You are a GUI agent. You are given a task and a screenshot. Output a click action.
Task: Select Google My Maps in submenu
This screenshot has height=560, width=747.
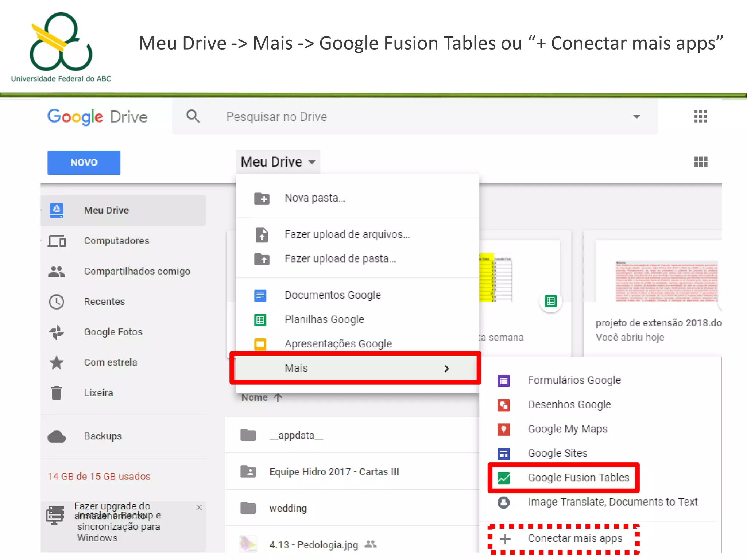tap(600, 429)
